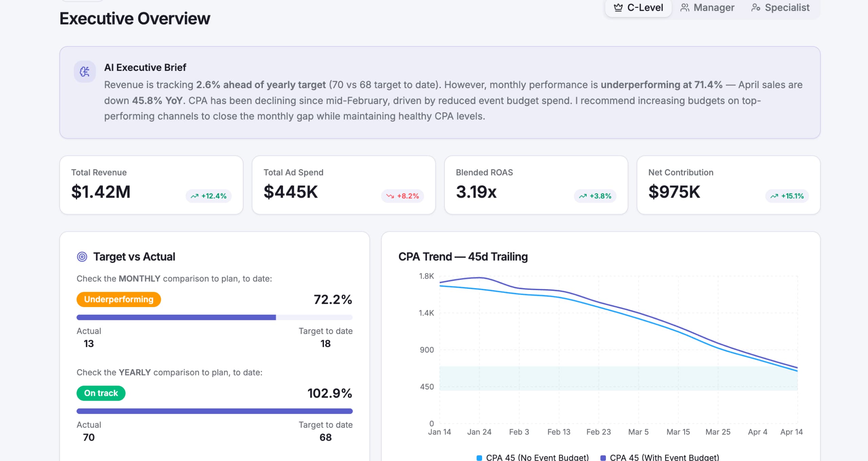Click the 450 y-axis label
Image resolution: width=868 pixels, height=461 pixels.
point(427,387)
